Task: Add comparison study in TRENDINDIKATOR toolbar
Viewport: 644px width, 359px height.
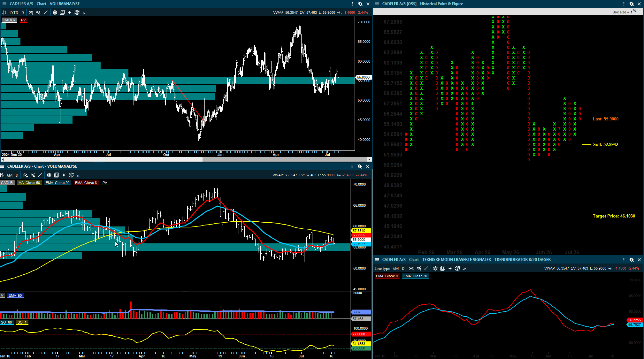Action: pos(419,269)
